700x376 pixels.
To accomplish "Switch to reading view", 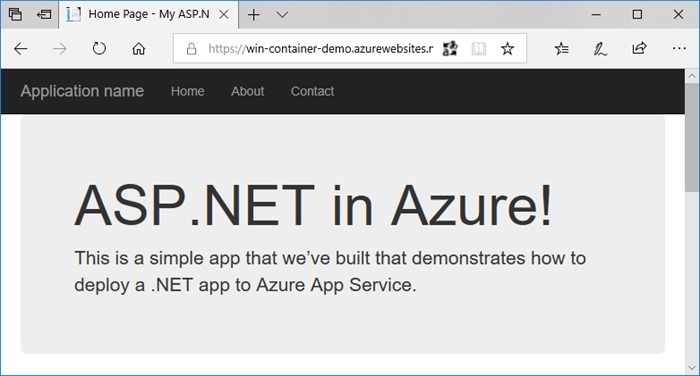I will [x=479, y=49].
